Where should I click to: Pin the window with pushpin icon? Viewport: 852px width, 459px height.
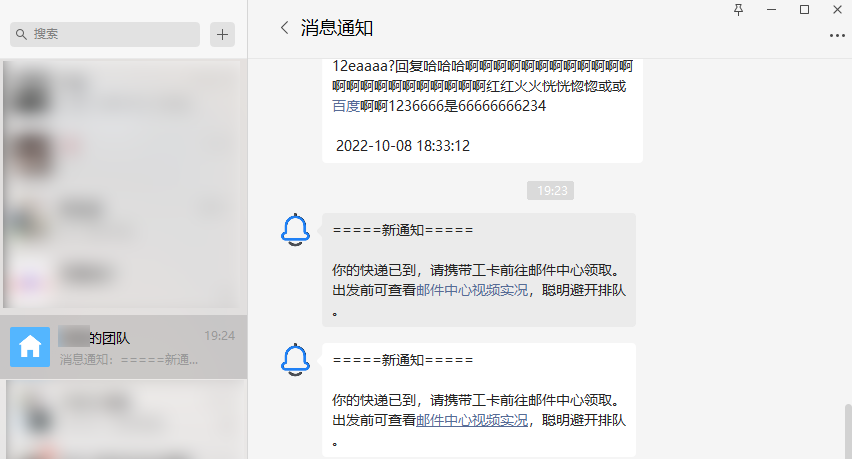tap(738, 10)
